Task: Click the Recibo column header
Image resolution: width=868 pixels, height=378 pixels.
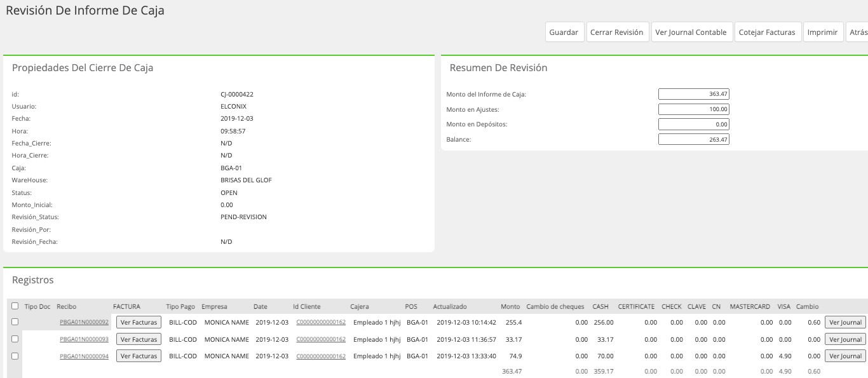Action: (x=67, y=306)
